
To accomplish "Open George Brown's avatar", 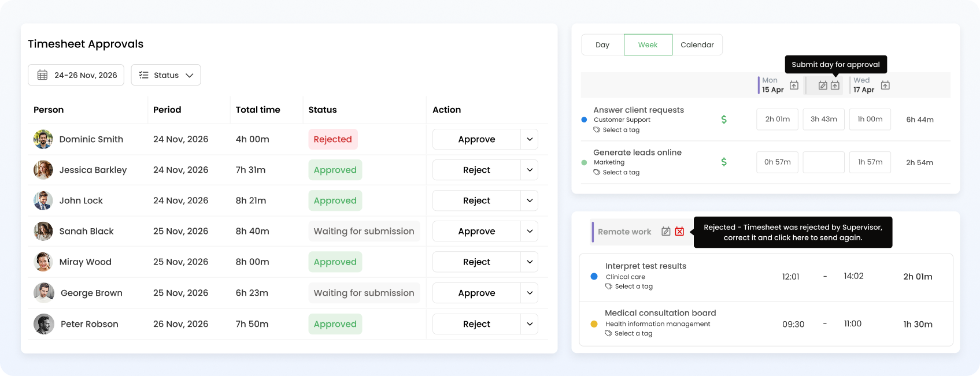I will [44, 293].
